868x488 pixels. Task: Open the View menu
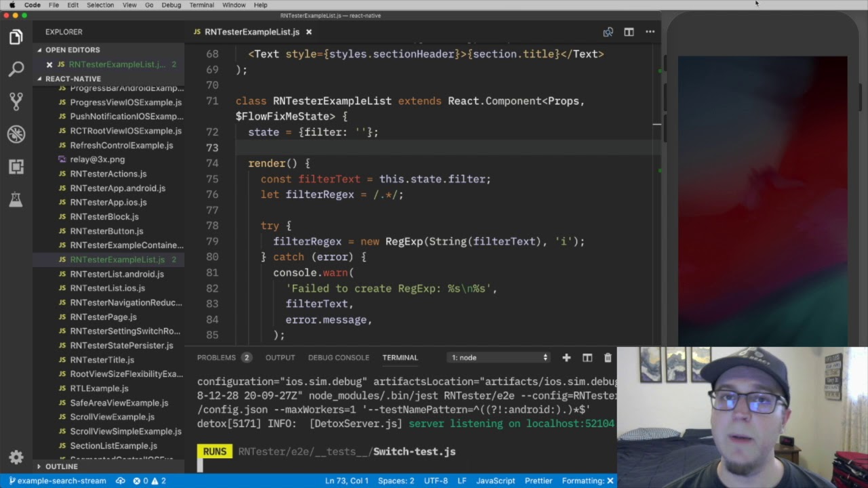pyautogui.click(x=130, y=5)
